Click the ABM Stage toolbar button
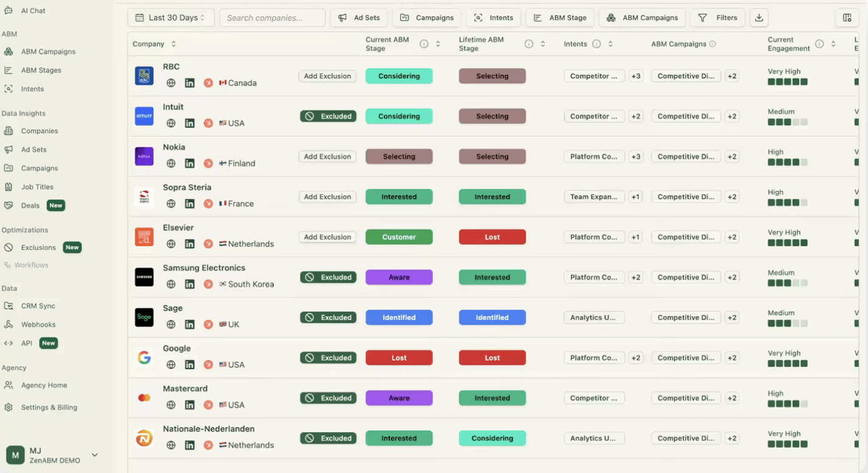This screenshot has width=868, height=473. click(559, 18)
